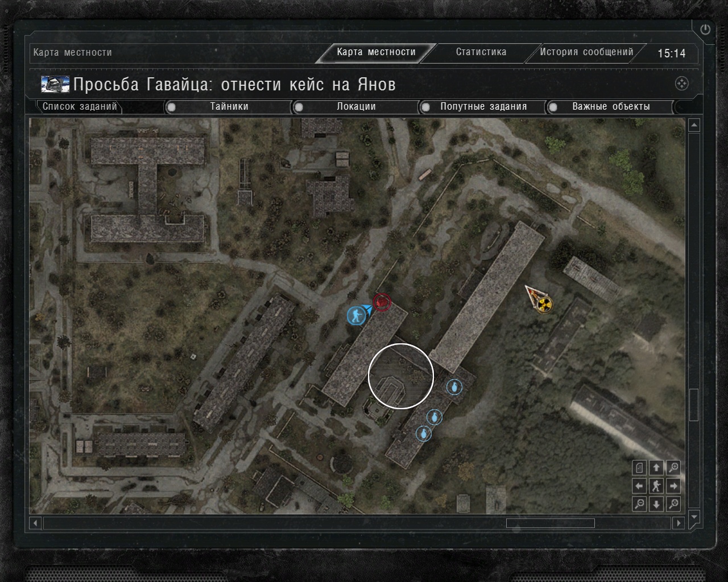Screen dimensions: 728x582
Task: Click the power button to close the PDA
Action: click(x=705, y=29)
